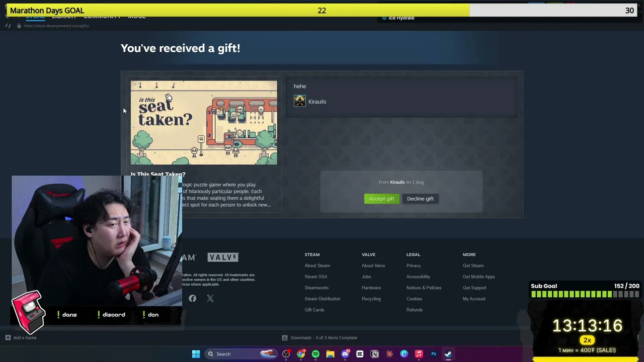This screenshot has height=362, width=644.
Task: Open the About Steam footer link
Action: pos(317,265)
